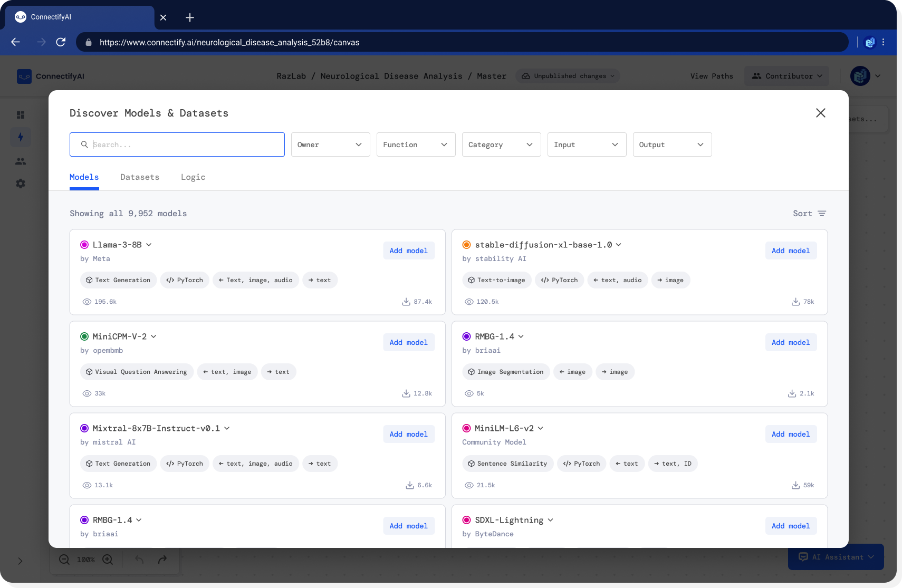Image resolution: width=902 pixels, height=588 pixels.
Task: Click the Text-to-image tag
Action: (x=496, y=280)
